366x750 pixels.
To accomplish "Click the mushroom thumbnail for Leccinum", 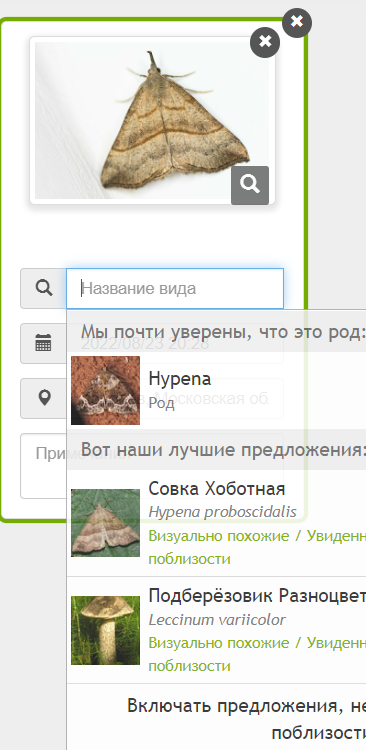I will click(x=105, y=630).
